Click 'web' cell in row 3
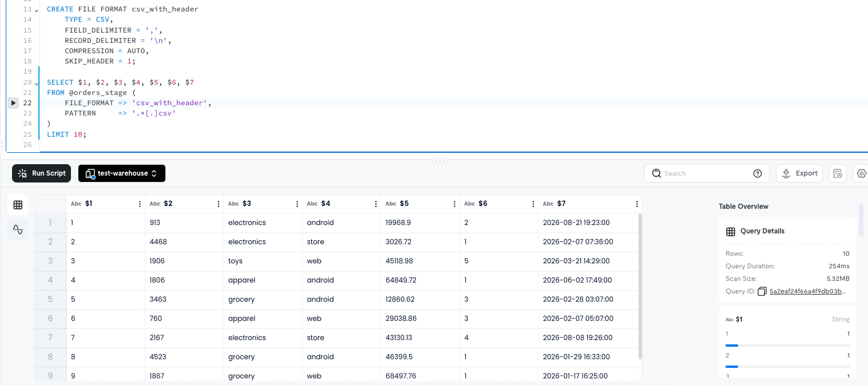This screenshot has width=868, height=385. (x=342, y=261)
